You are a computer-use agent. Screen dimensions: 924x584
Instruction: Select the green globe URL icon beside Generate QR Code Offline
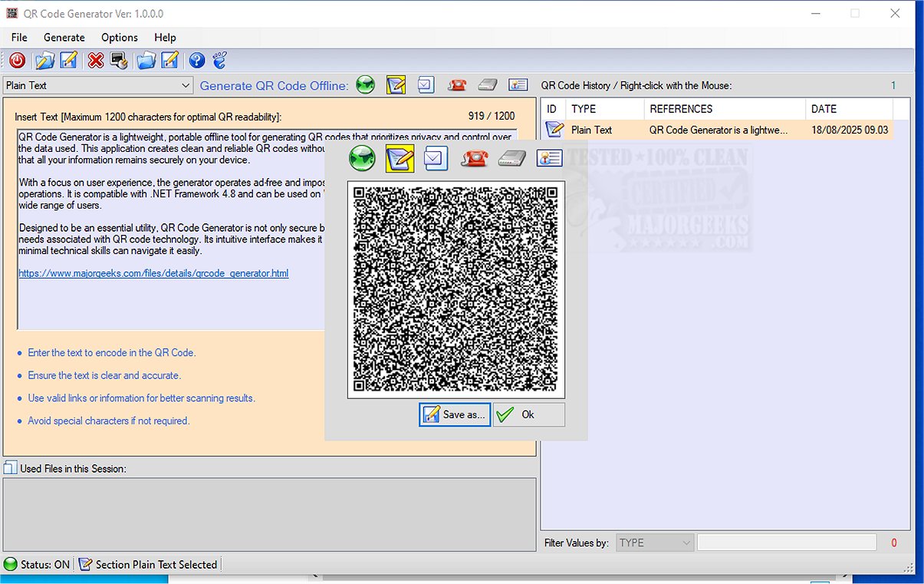tap(366, 85)
